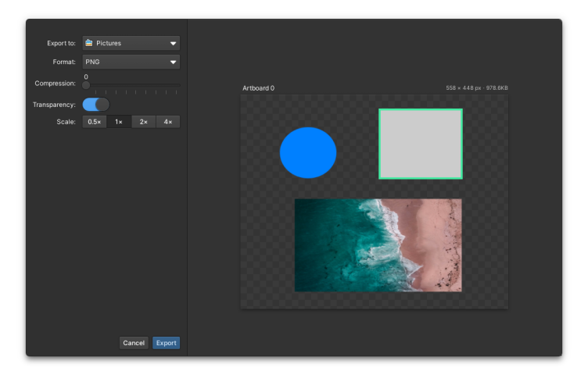The image size is (588, 389).
Task: Choose the 2× scale segment
Action: point(143,122)
